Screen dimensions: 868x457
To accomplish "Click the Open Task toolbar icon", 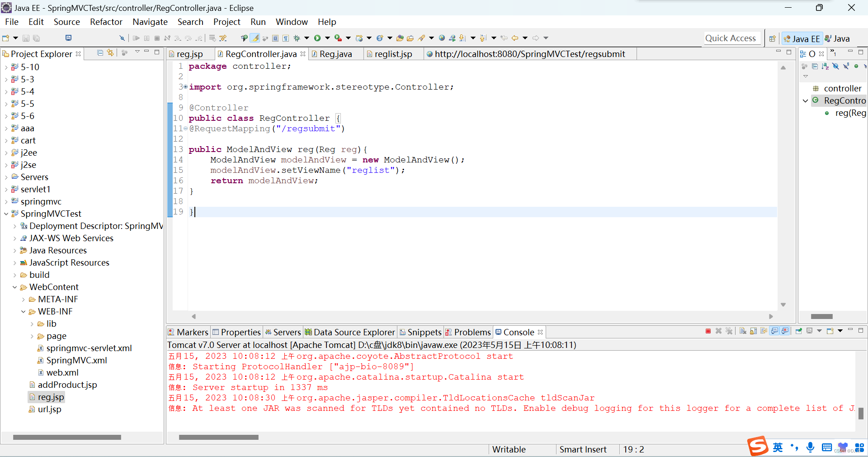I will coord(410,38).
